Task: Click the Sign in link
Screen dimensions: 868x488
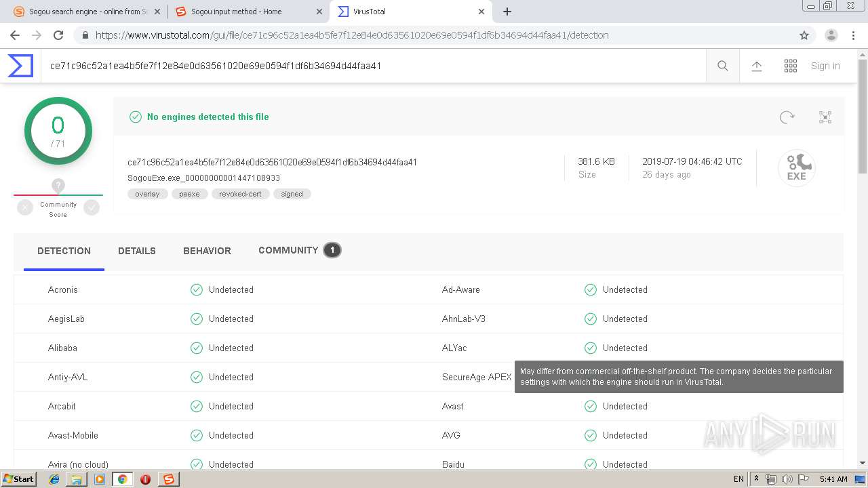Action: coord(825,66)
